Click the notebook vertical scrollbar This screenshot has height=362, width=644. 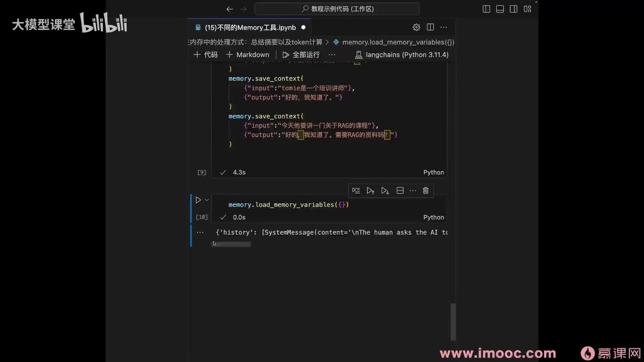point(453,322)
